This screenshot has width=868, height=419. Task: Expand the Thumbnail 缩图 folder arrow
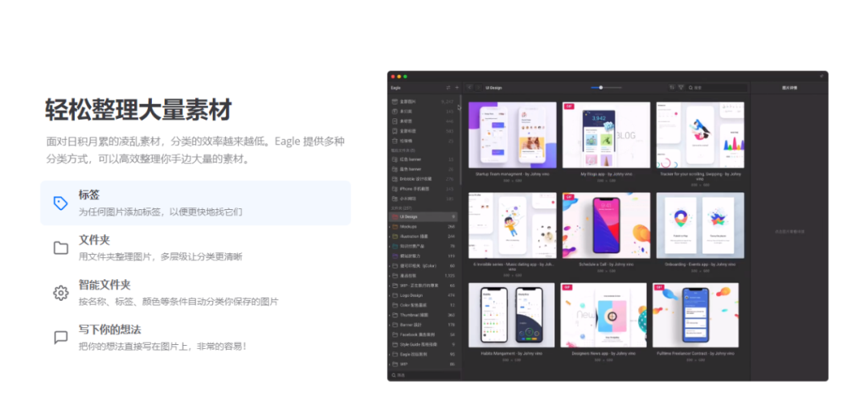coord(390,314)
